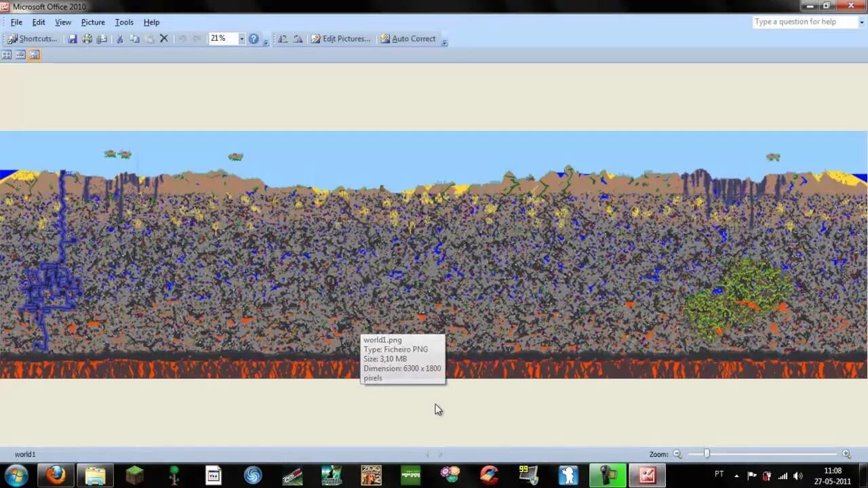Click the E-mail/send pictures toolbar icon

[x=102, y=39]
